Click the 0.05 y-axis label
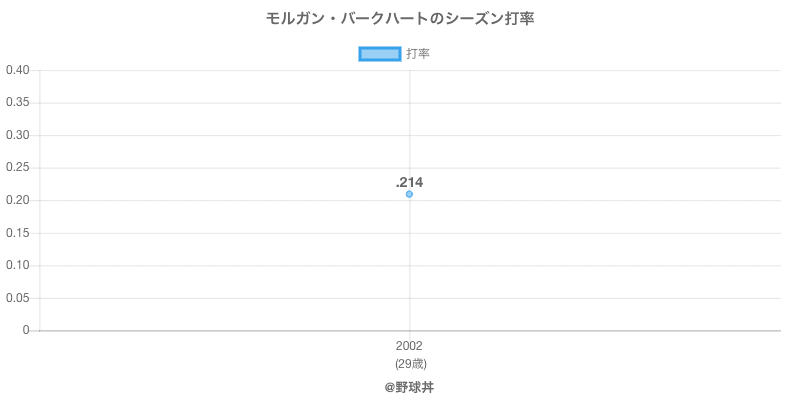This screenshot has width=800, height=400. 17,298
